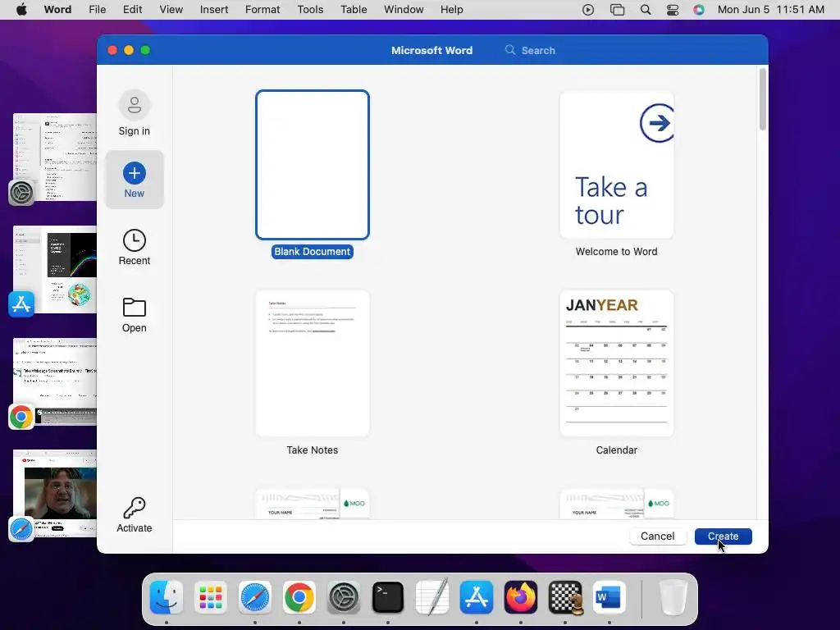The height and width of the screenshot is (630, 840).
Task: Select the Welcome to Word tour template
Action: coord(617,165)
